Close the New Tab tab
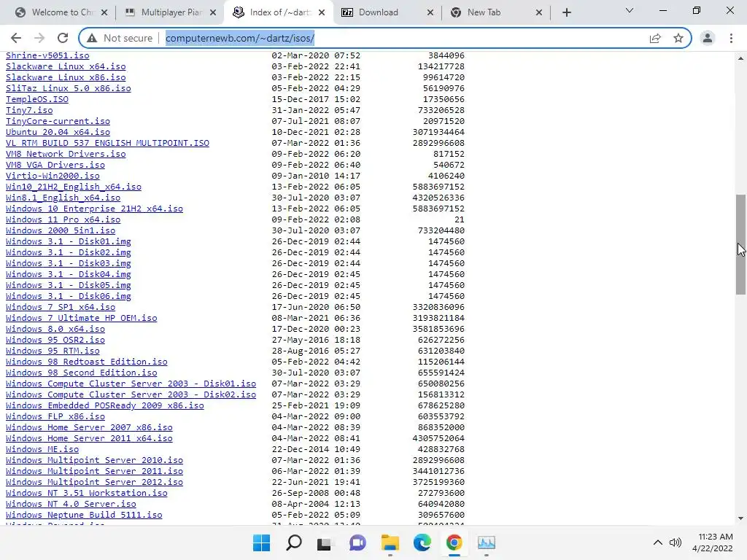This screenshot has width=747, height=560. (x=539, y=12)
